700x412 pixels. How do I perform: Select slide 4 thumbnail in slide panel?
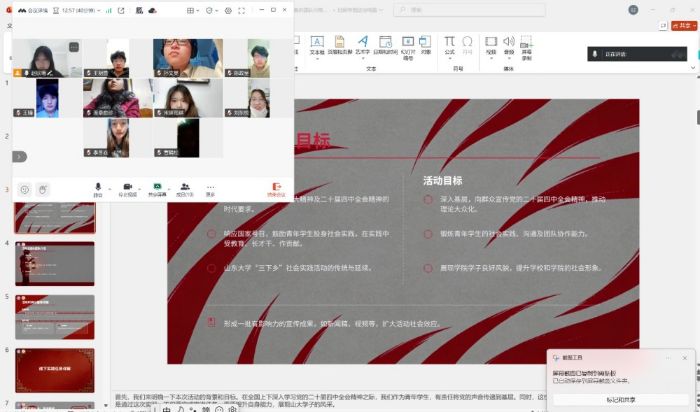[54, 264]
